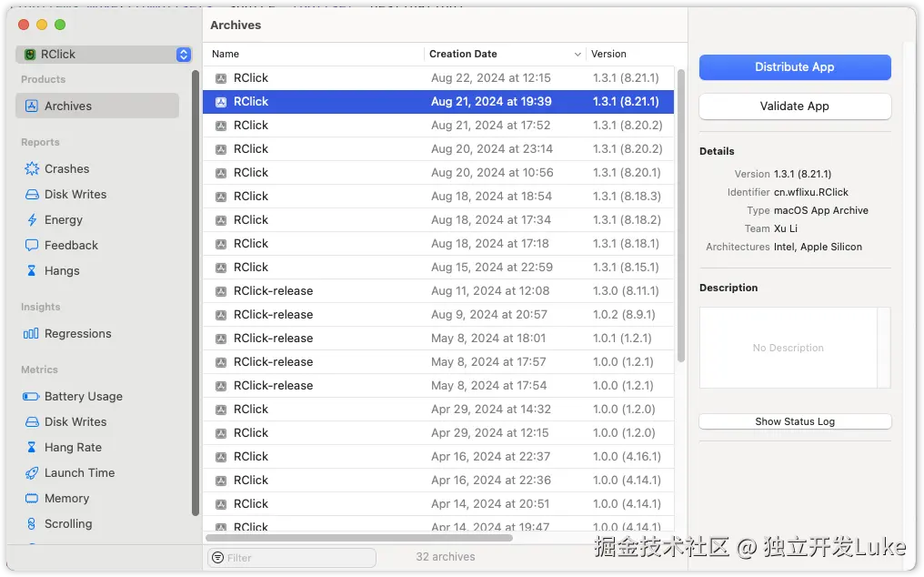The height and width of the screenshot is (577, 924).
Task: Click the Filter search field
Action: click(x=292, y=558)
